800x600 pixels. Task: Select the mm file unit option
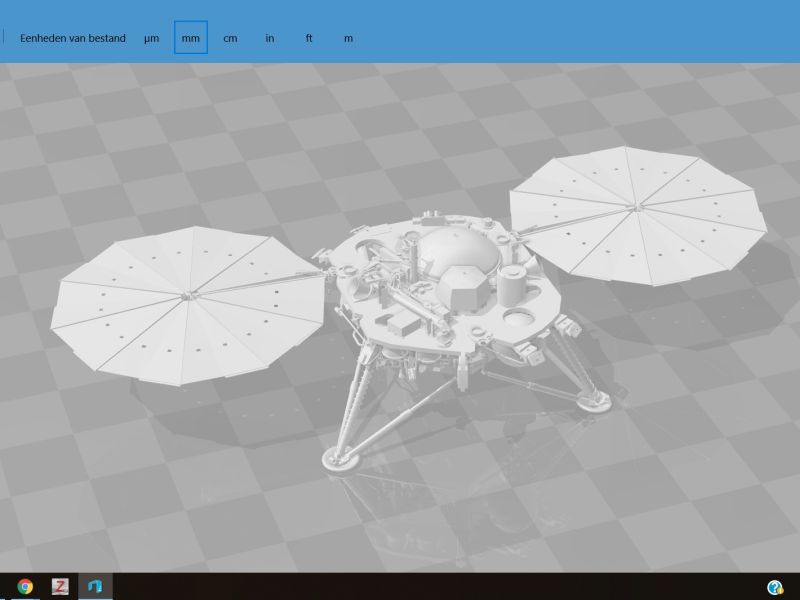(191, 38)
